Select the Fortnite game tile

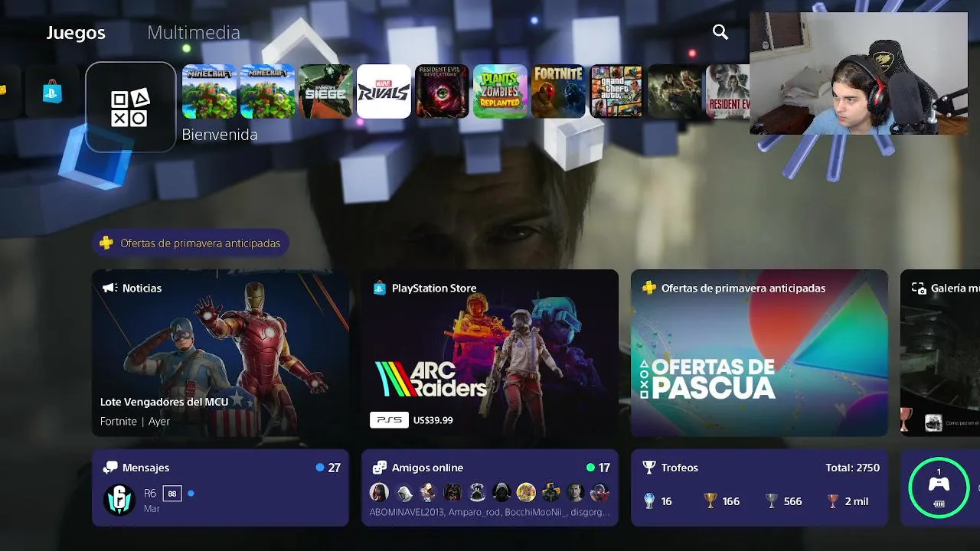point(559,91)
